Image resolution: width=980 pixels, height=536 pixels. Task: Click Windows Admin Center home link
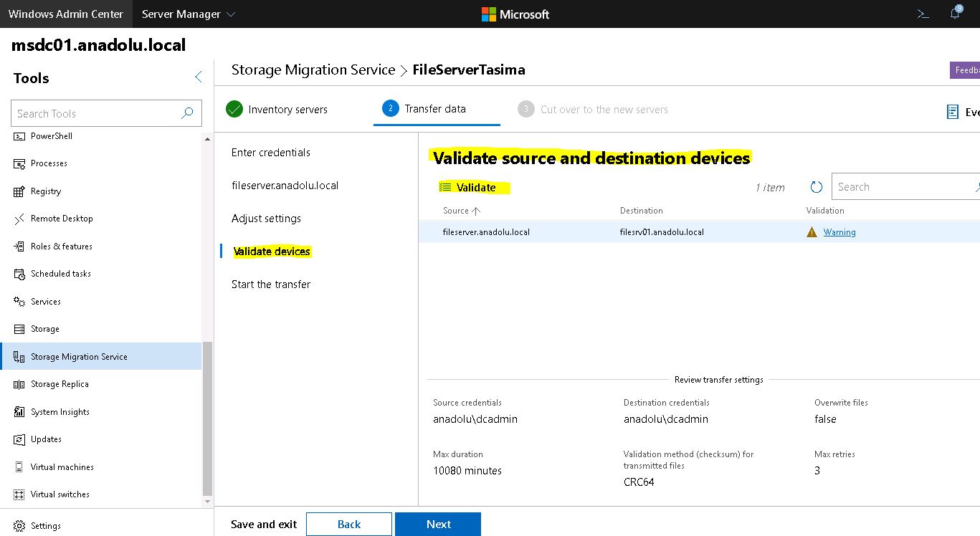66,14
